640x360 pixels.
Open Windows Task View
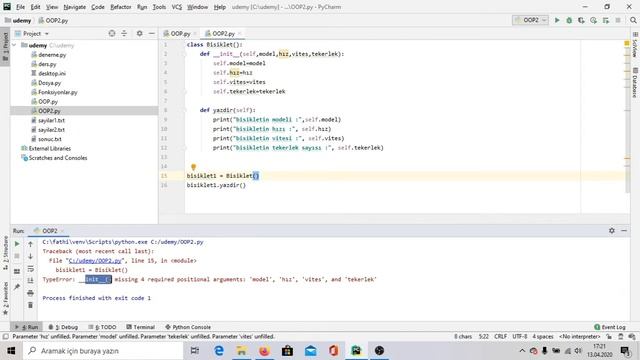click(195, 351)
